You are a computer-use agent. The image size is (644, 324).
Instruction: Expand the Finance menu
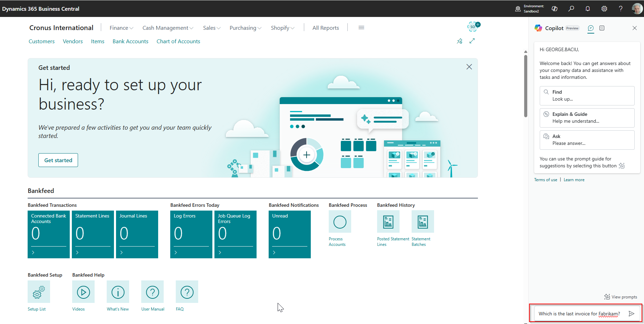122,28
